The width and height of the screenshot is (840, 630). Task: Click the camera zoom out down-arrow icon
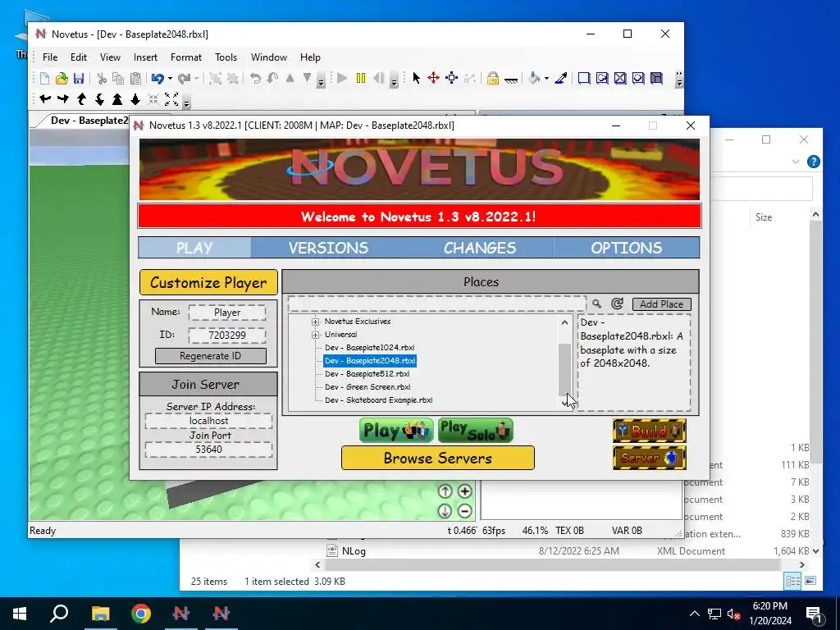pyautogui.click(x=135, y=99)
